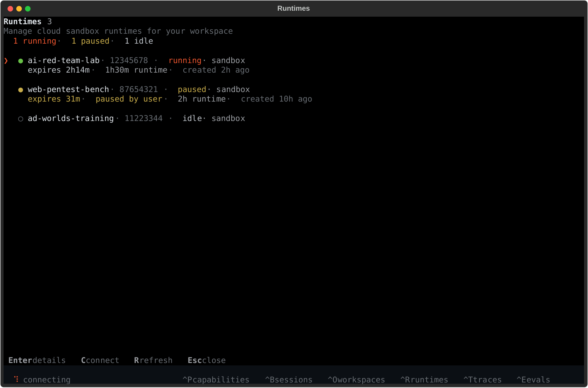Click the orange selection chevron next to ai-red-team-lab

[6, 60]
